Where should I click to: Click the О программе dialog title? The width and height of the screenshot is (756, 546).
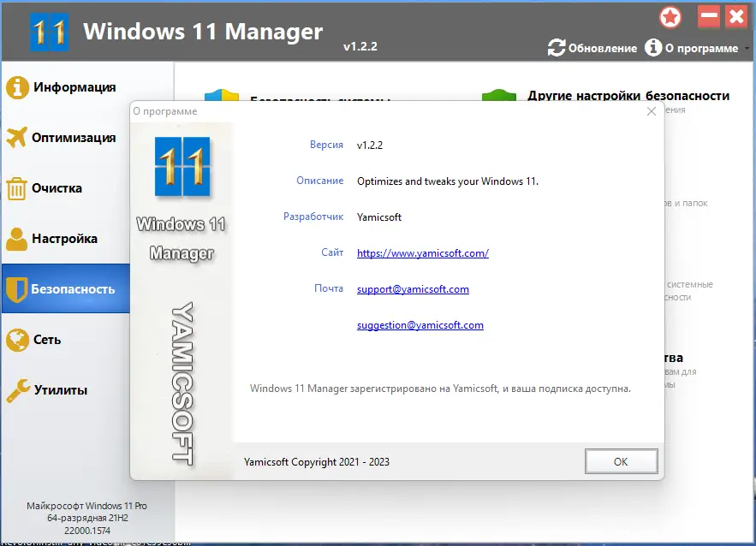pos(165,111)
